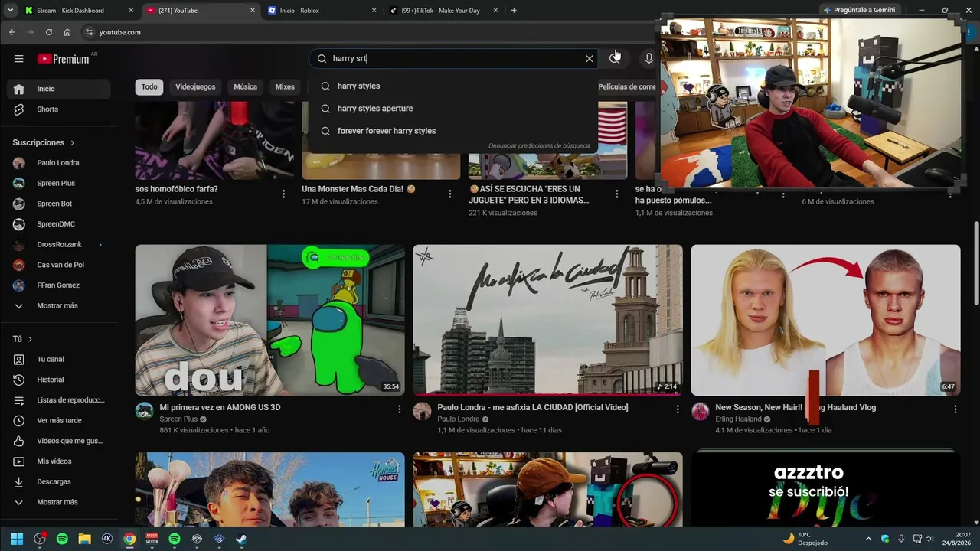The width and height of the screenshot is (980, 551).
Task: Open the Cas van de Pol subscription
Action: (x=59, y=265)
